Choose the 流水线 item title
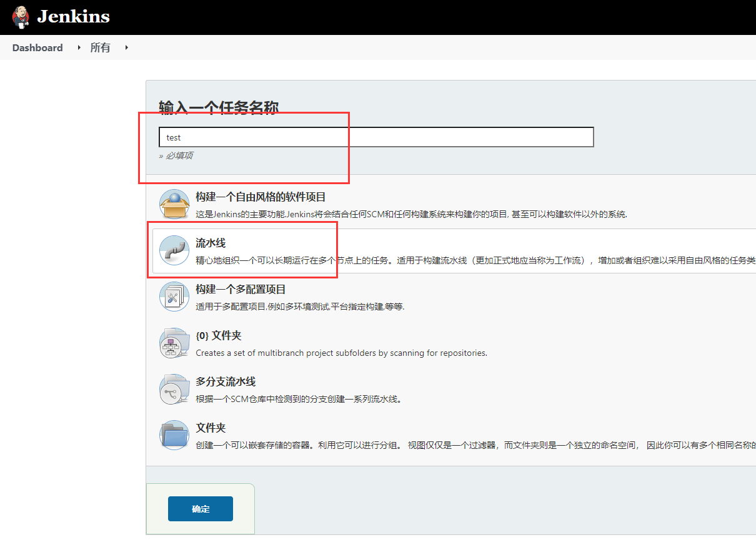The width and height of the screenshot is (756, 555). click(211, 243)
